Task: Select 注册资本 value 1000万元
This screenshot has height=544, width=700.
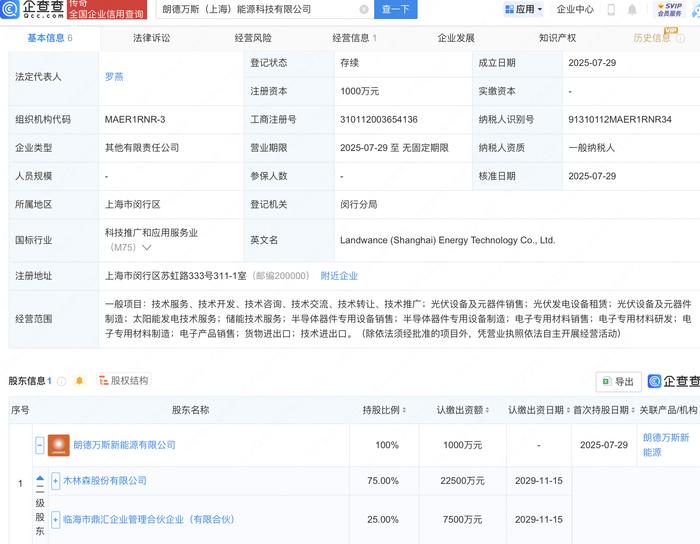Action: coord(359,91)
